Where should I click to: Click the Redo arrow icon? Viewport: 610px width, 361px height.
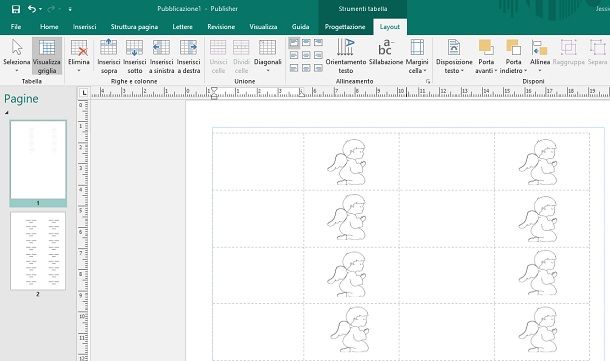pyautogui.click(x=51, y=9)
